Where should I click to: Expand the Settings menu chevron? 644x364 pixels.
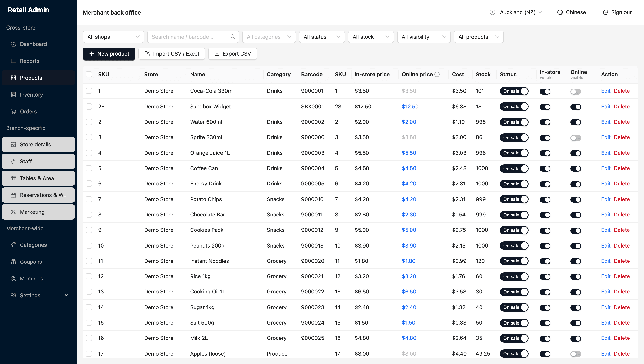click(66, 295)
